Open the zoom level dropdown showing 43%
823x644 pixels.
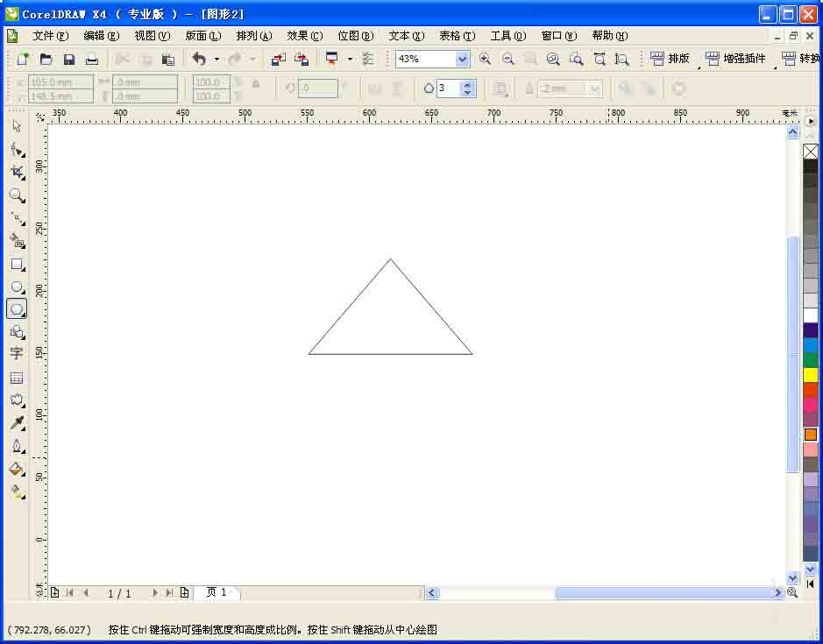click(463, 59)
